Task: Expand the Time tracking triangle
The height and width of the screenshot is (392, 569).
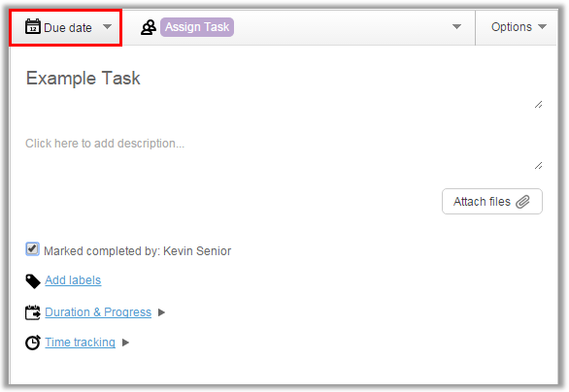Action: (125, 343)
